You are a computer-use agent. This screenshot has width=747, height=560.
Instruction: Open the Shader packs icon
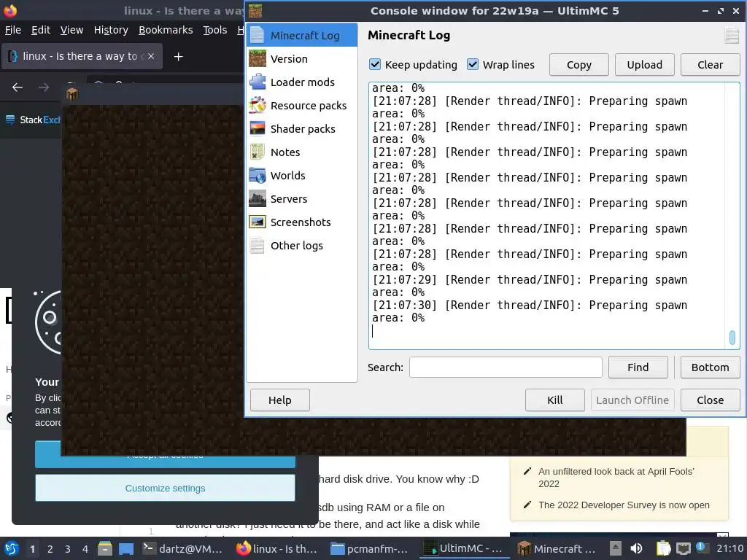coord(258,128)
